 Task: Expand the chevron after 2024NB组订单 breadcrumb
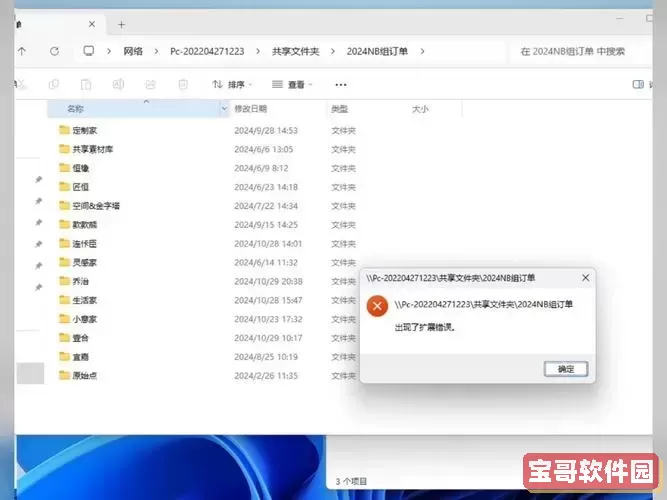pyautogui.click(x=422, y=51)
